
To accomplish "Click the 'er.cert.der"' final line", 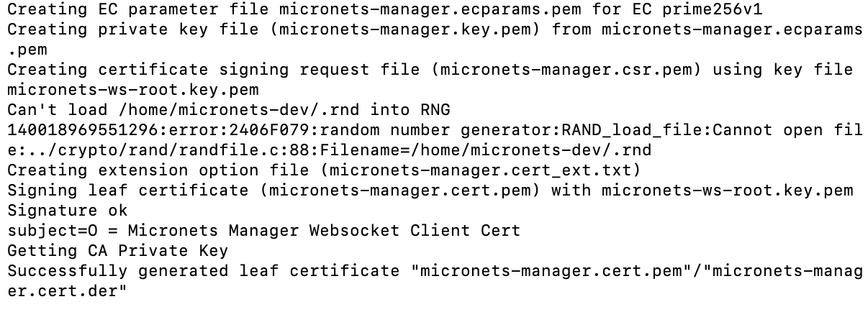I will pos(67,292).
